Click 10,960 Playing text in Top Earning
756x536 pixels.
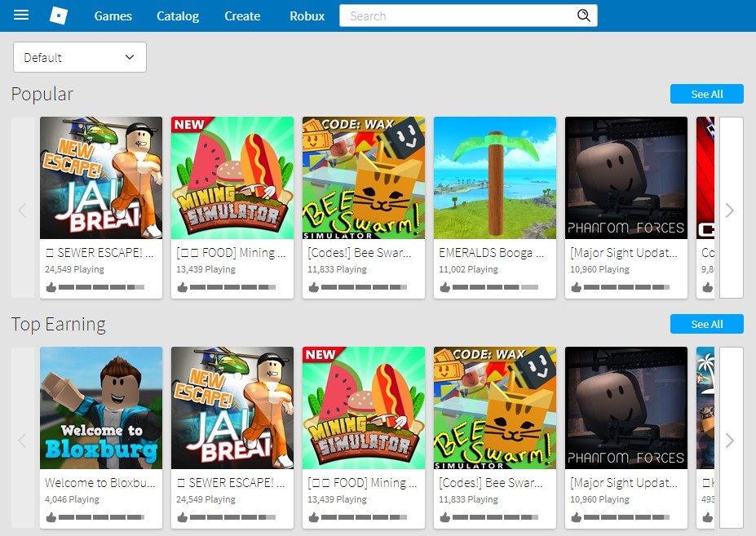pyautogui.click(x=599, y=499)
